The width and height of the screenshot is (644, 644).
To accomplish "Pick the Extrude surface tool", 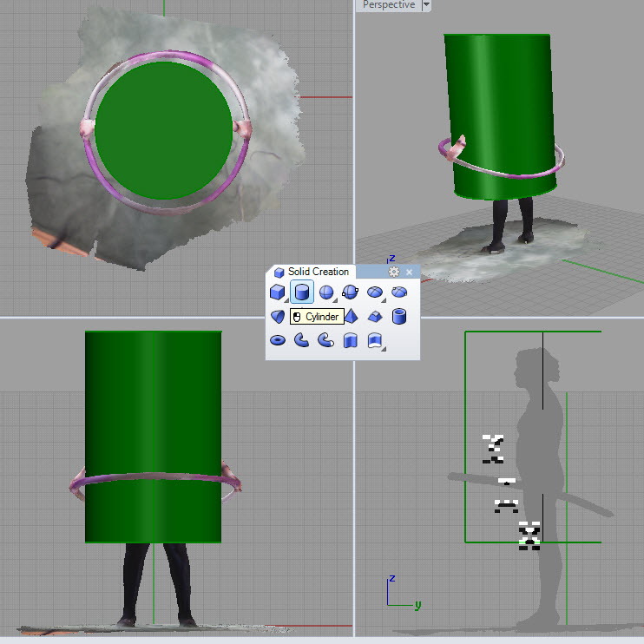I will point(375,340).
